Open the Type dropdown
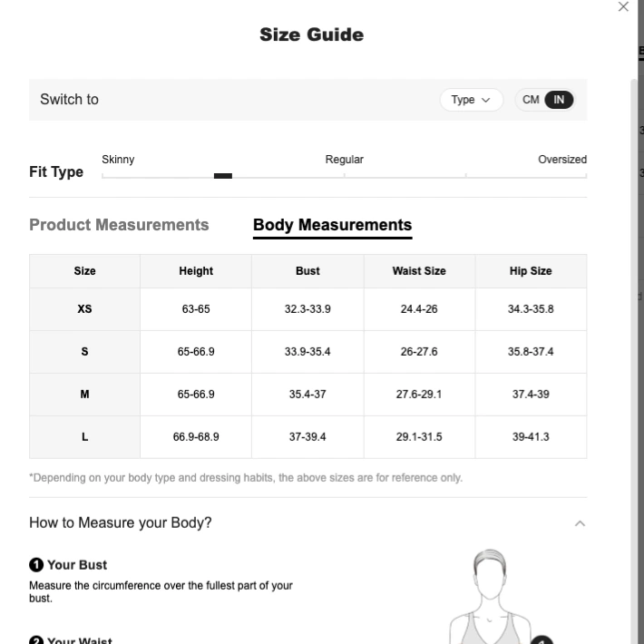Viewport: 644px width, 644px height. click(x=471, y=100)
